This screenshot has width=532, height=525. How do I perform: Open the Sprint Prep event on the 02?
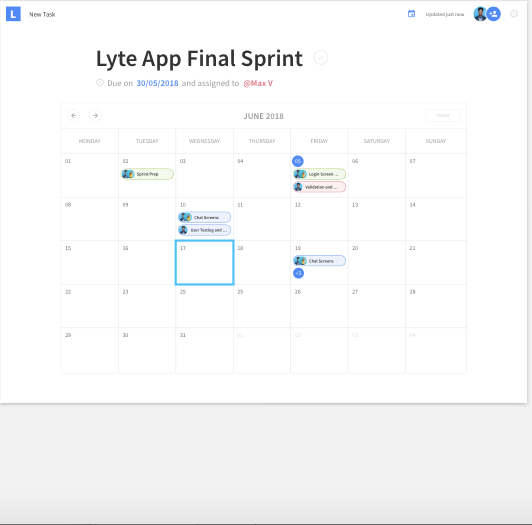[147, 174]
